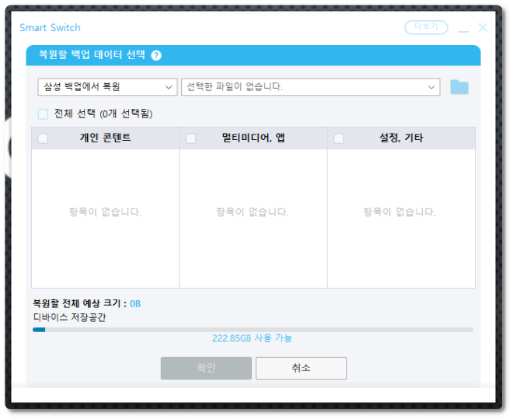Click the device storage progress bar
The height and width of the screenshot is (420, 513).
coord(253,330)
